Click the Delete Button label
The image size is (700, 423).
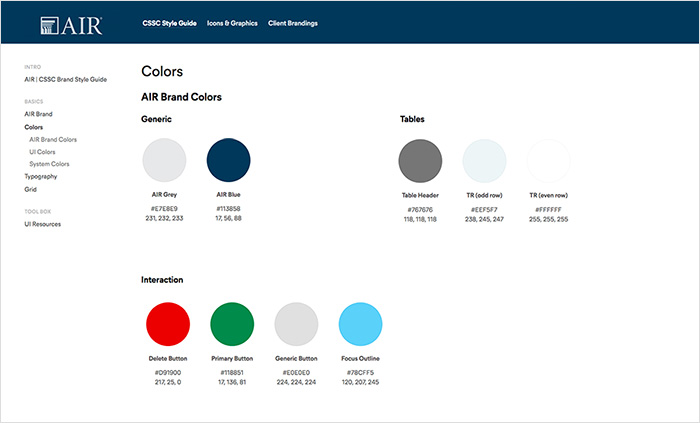coord(168,359)
